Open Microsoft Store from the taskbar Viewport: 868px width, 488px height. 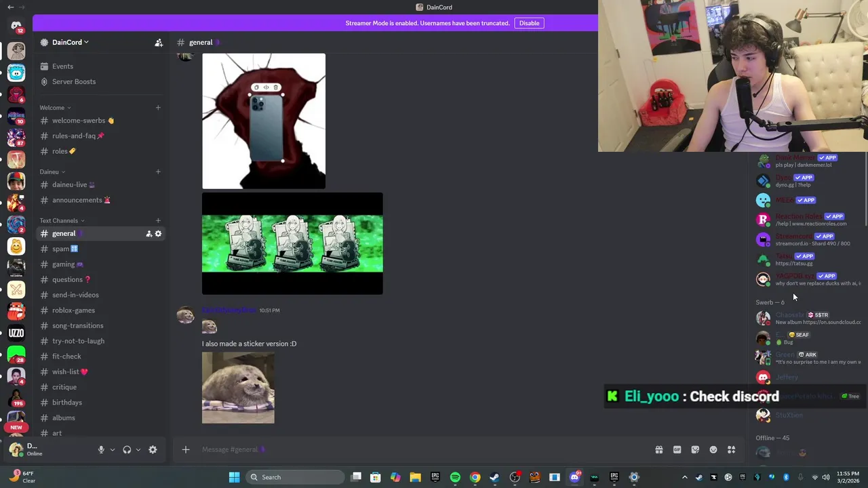tap(376, 477)
